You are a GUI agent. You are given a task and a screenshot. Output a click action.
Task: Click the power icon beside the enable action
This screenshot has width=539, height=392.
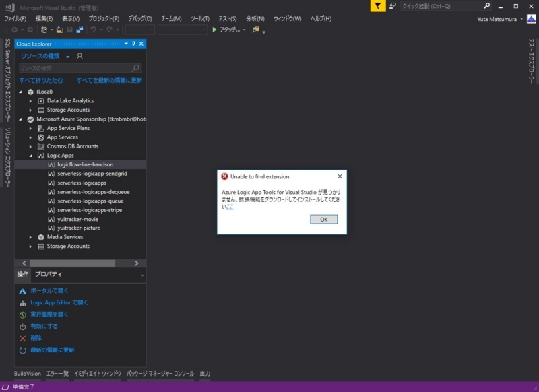[x=23, y=327]
